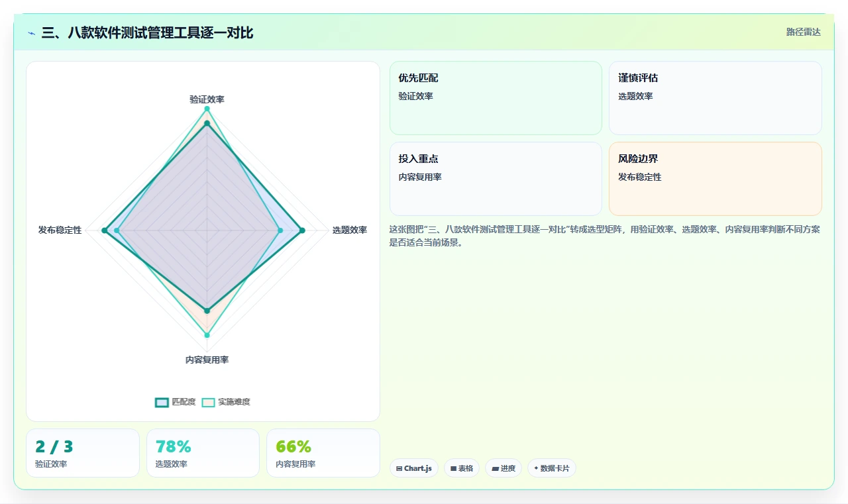Image resolution: width=848 pixels, height=504 pixels.
Task: Click the 进度 tag icon
Action: pos(495,468)
